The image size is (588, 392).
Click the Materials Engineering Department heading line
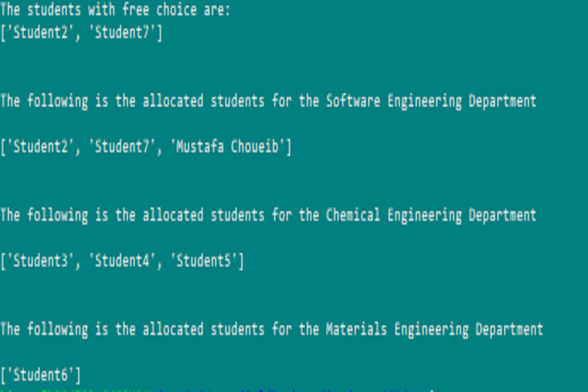tap(272, 330)
